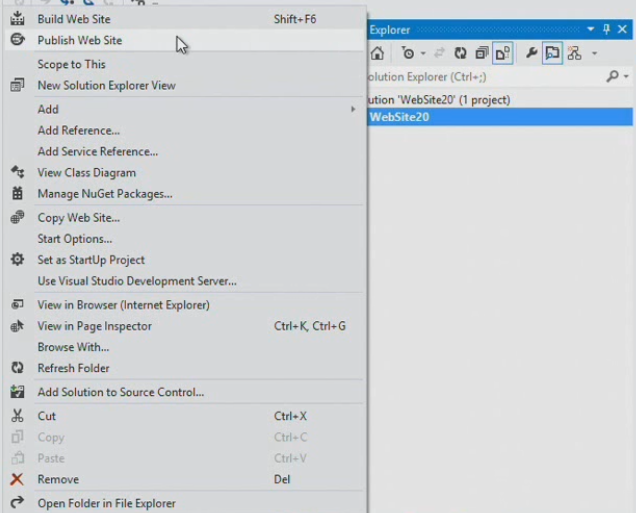Click the magnifier search icon in Solution Explorer
Screen dimensions: 636x513
(612, 76)
